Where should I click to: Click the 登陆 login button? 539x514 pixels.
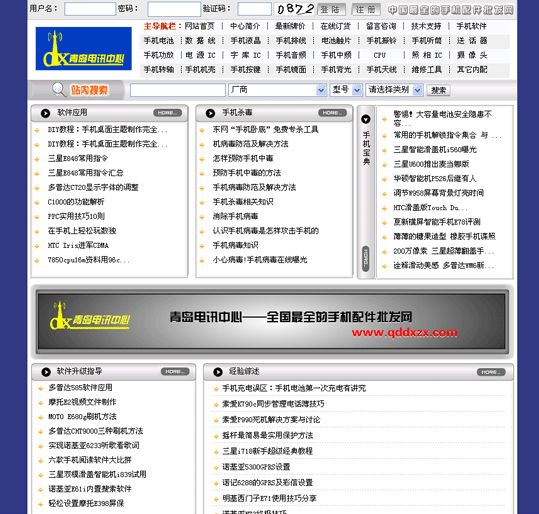[x=331, y=9]
